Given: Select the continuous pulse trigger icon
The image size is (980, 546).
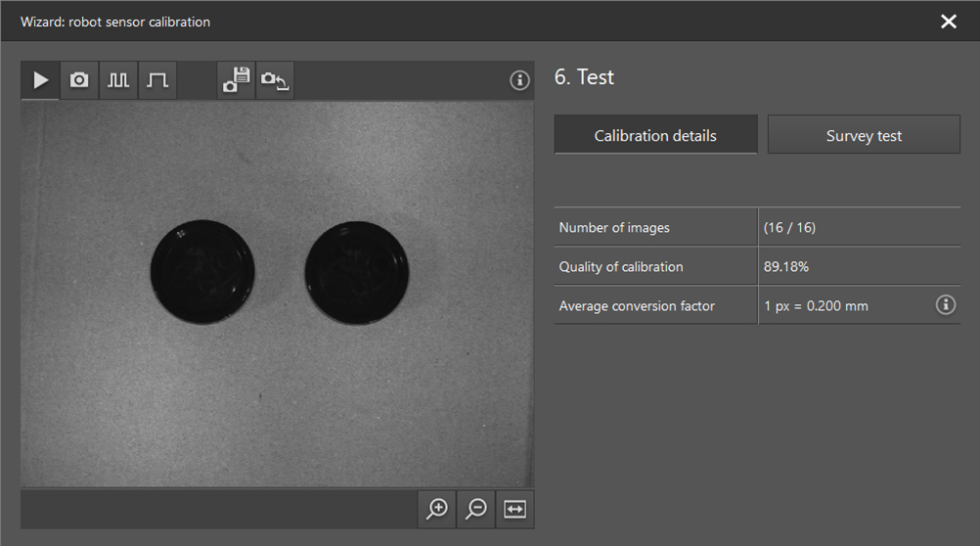Looking at the screenshot, I should tap(118, 80).
